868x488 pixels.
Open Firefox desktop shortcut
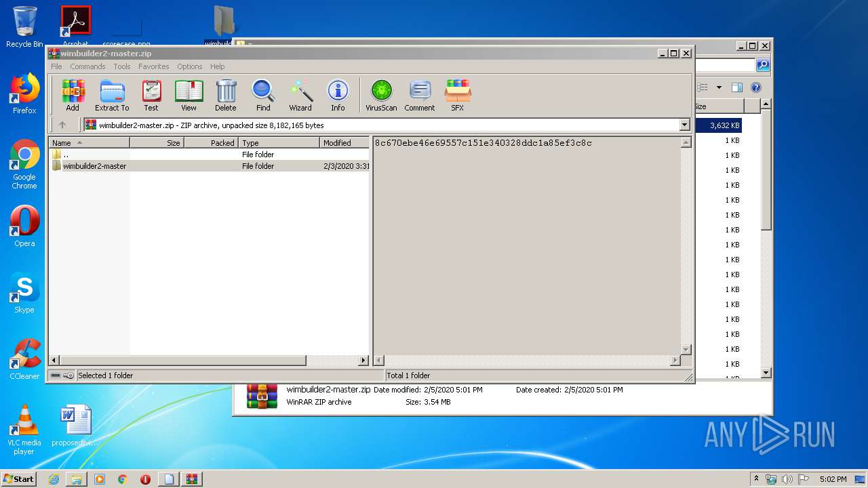click(x=24, y=94)
